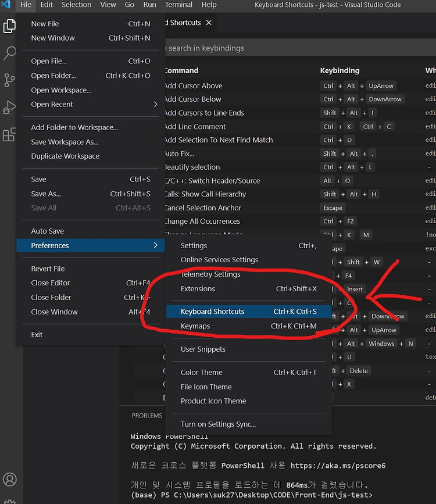This screenshot has height=504, width=436.
Task: Open the Explorer view in activity bar
Action: 9,26
